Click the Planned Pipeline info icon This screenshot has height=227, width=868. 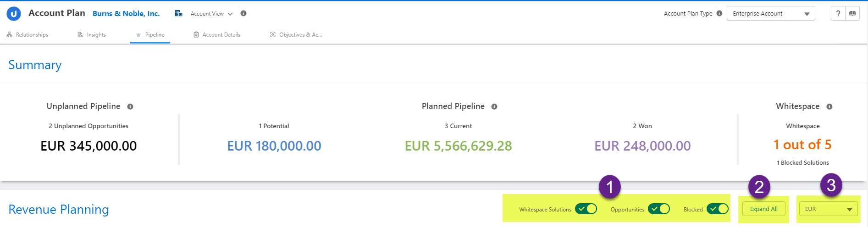point(494,107)
